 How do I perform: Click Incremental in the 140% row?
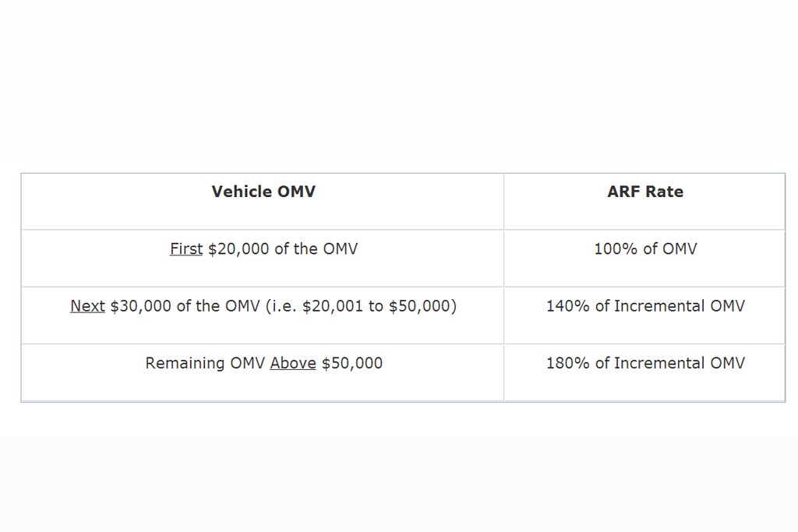coord(659,305)
